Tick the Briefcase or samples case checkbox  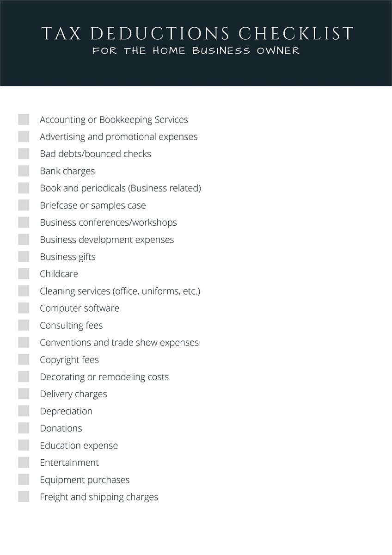click(24, 205)
